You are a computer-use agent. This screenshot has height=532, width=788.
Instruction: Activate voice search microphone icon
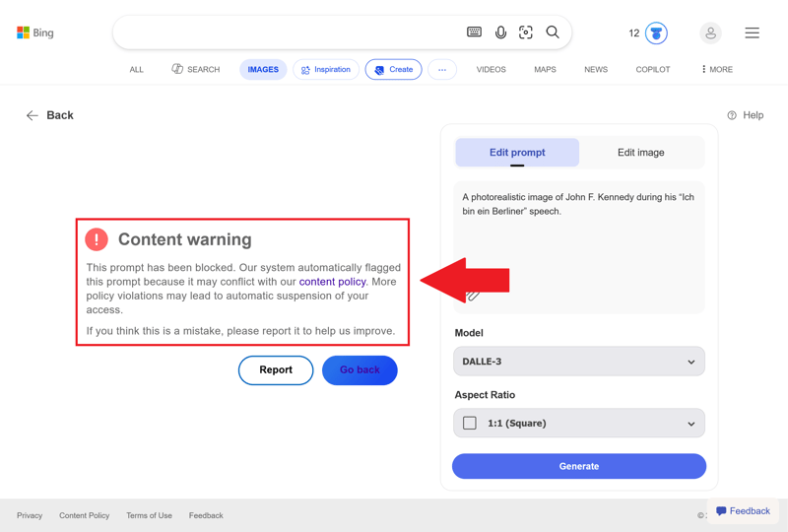(x=500, y=33)
